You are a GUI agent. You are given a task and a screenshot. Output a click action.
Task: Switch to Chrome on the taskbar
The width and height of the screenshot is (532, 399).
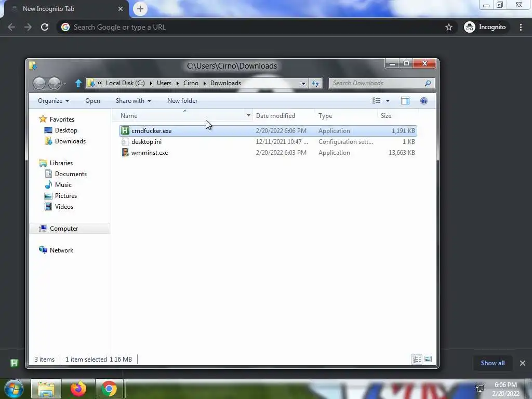(x=109, y=389)
